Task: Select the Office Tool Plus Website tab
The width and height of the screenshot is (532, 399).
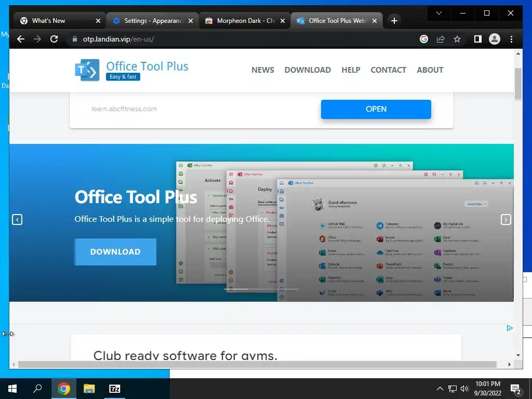Action: (x=337, y=21)
